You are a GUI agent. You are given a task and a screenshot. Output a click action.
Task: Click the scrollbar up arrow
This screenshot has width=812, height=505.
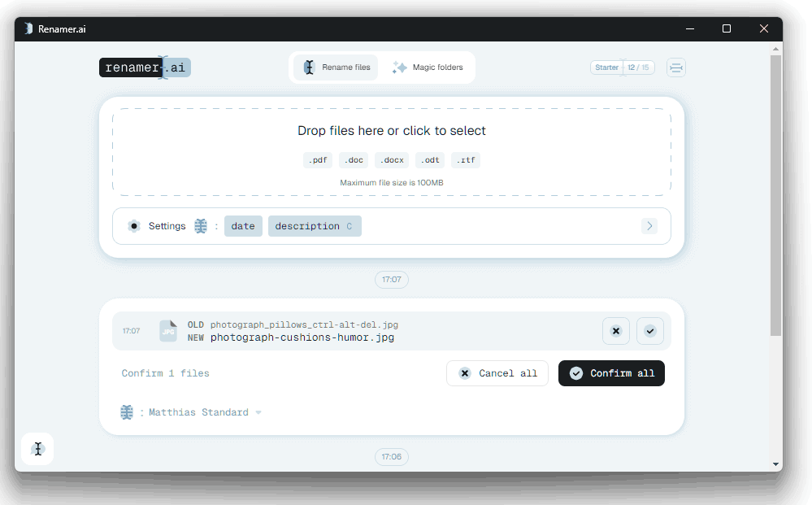tap(775, 49)
